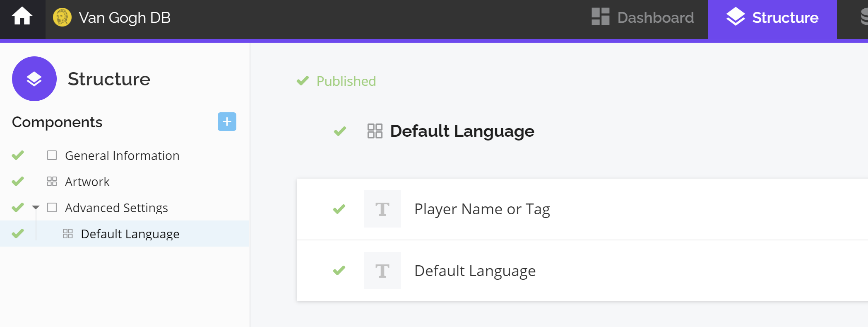Open Van Gogh DB project title
This screenshot has height=327, width=868.
tap(125, 17)
